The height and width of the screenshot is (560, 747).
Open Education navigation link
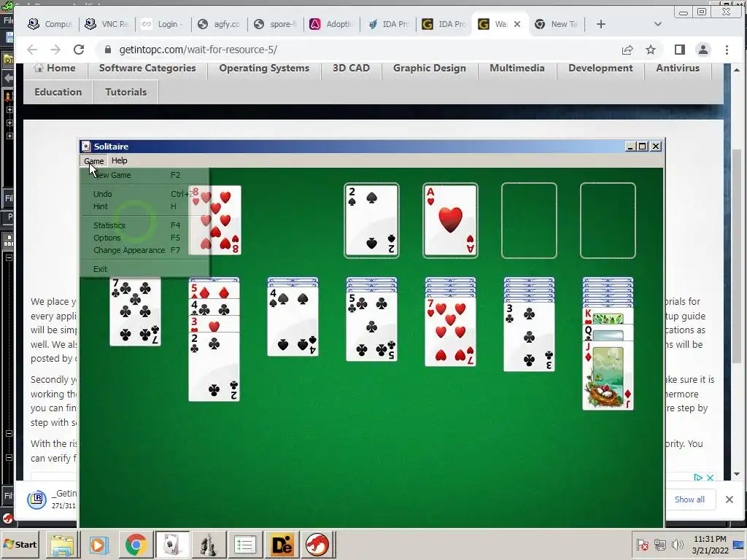(58, 92)
